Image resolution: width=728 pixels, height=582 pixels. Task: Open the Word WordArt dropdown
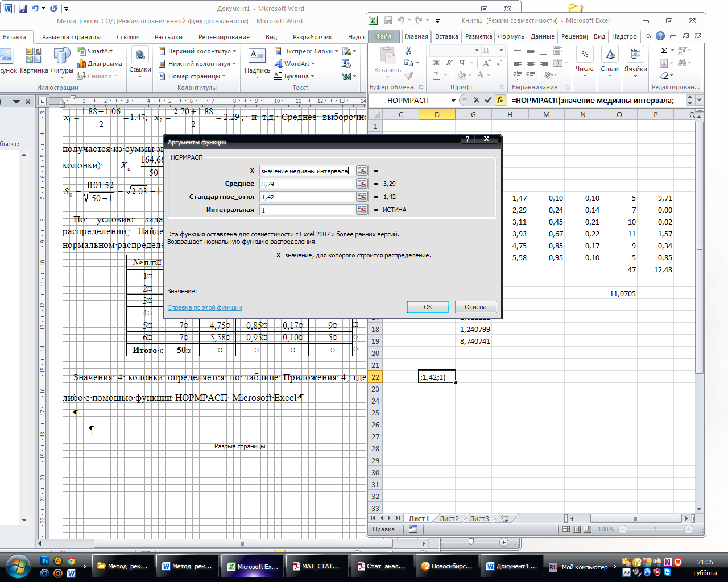pos(296,64)
